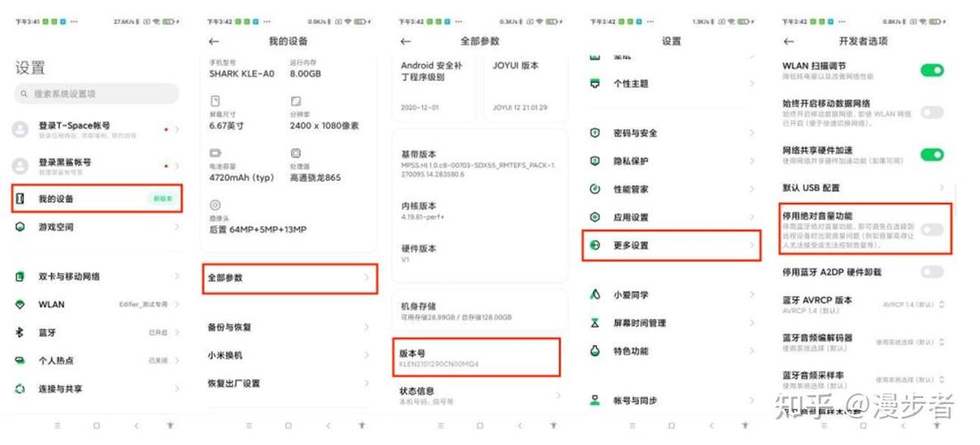The height and width of the screenshot is (445, 980).
Task: Select 恢复出厂设置 option
Action: (290, 384)
